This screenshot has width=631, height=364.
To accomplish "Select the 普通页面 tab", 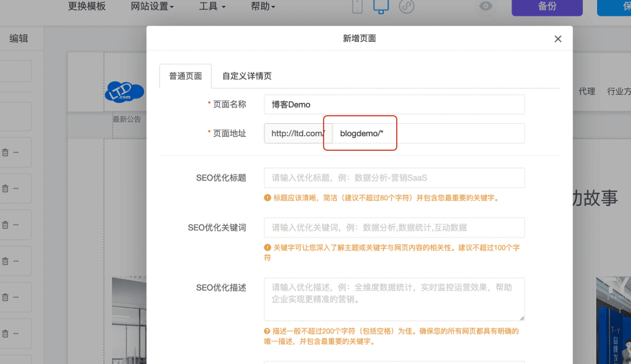I will 185,76.
